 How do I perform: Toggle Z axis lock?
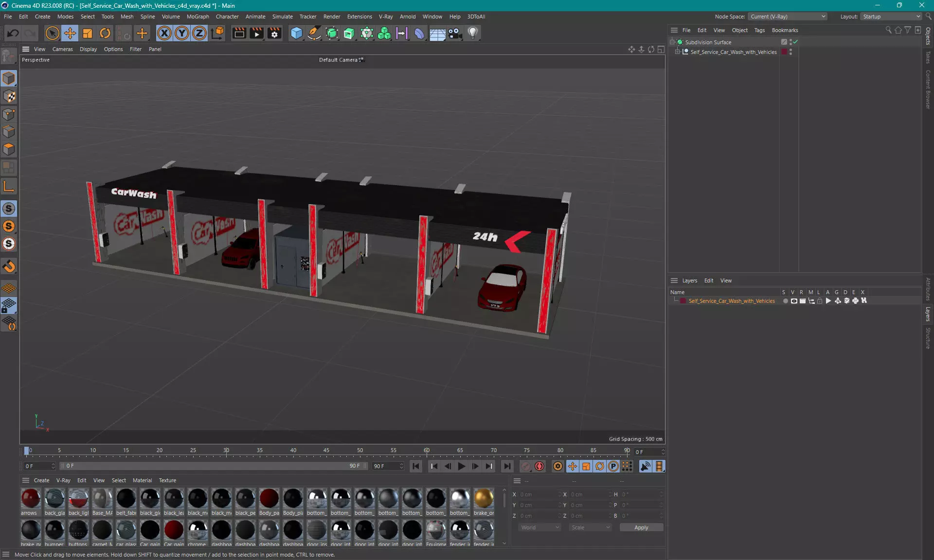tap(199, 33)
